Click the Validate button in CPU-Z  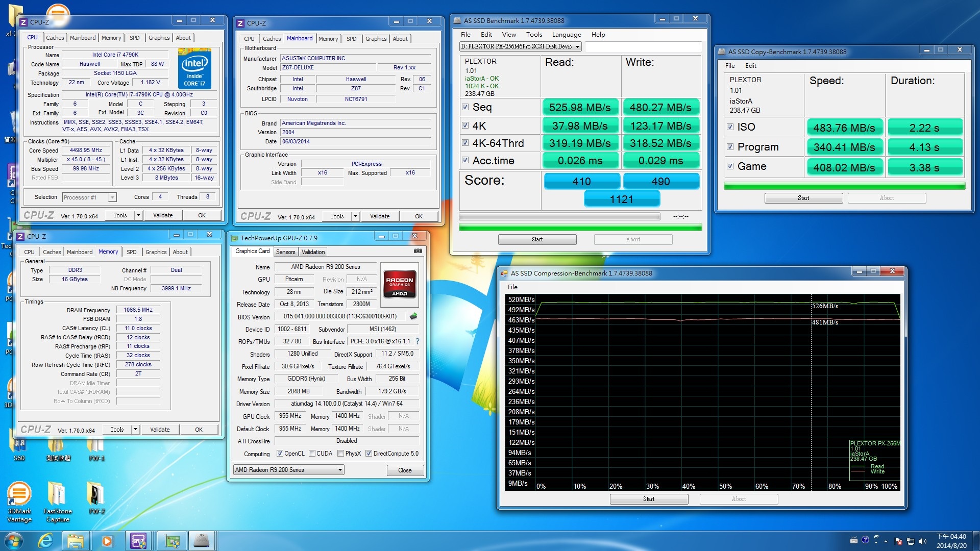(x=163, y=215)
